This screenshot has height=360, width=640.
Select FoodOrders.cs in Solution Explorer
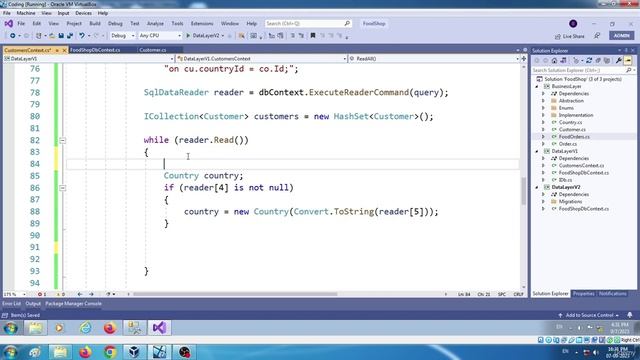pyautogui.click(x=574, y=137)
